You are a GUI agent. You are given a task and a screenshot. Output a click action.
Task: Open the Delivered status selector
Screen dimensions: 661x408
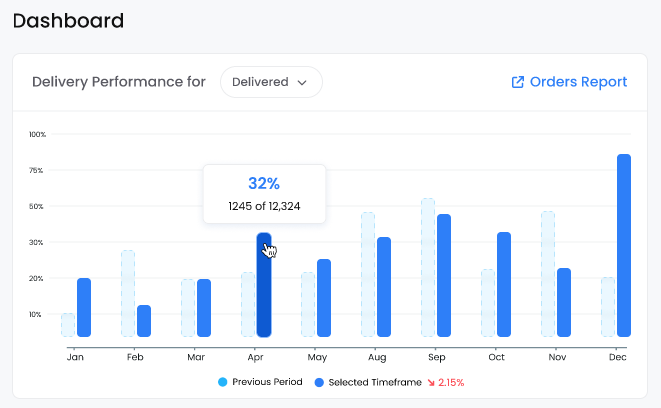[271, 82]
